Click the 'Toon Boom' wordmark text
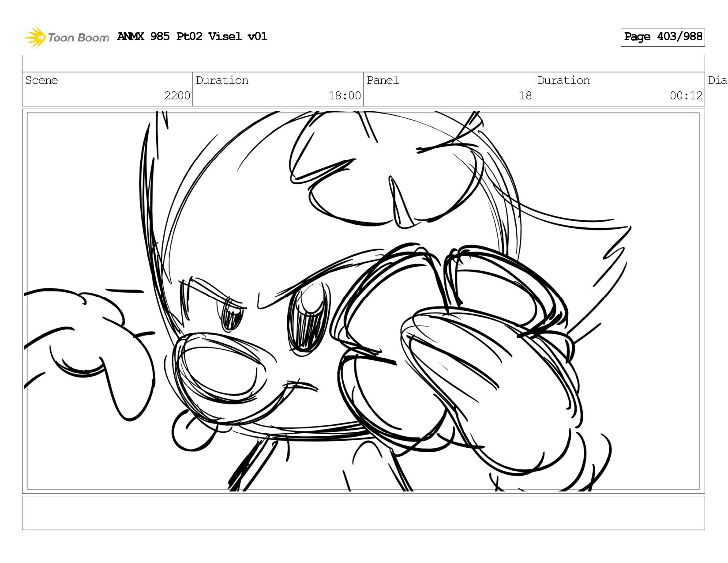728x563 pixels. tap(79, 38)
